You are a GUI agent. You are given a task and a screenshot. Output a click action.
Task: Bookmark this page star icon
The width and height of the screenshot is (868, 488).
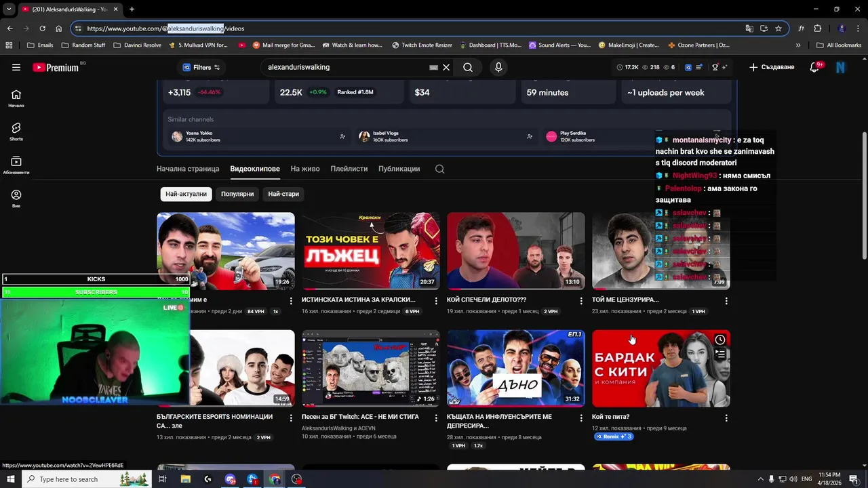(x=778, y=28)
